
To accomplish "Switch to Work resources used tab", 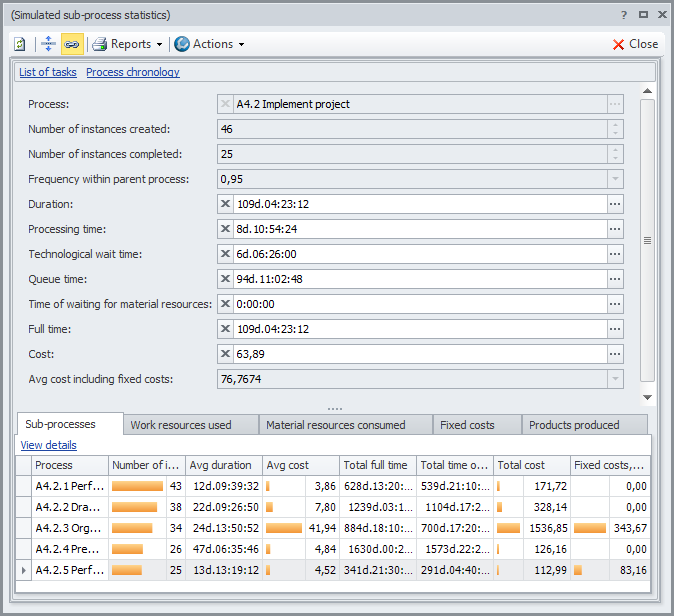I will [x=181, y=425].
